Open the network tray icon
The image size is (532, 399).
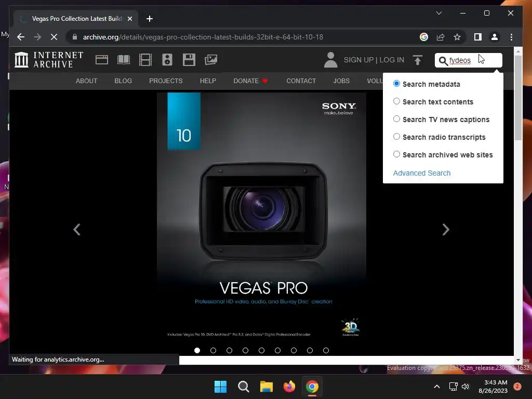click(453, 387)
